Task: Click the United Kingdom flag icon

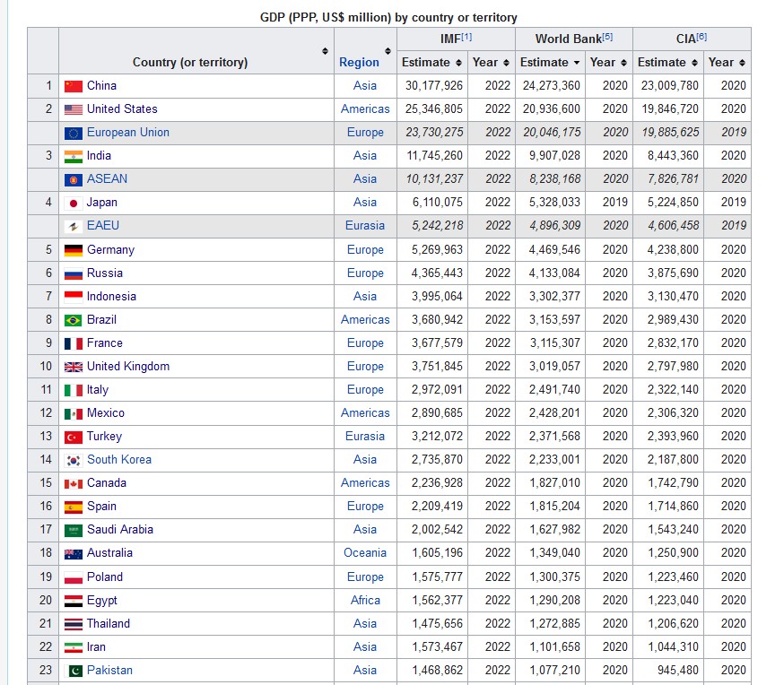Action: click(x=73, y=367)
